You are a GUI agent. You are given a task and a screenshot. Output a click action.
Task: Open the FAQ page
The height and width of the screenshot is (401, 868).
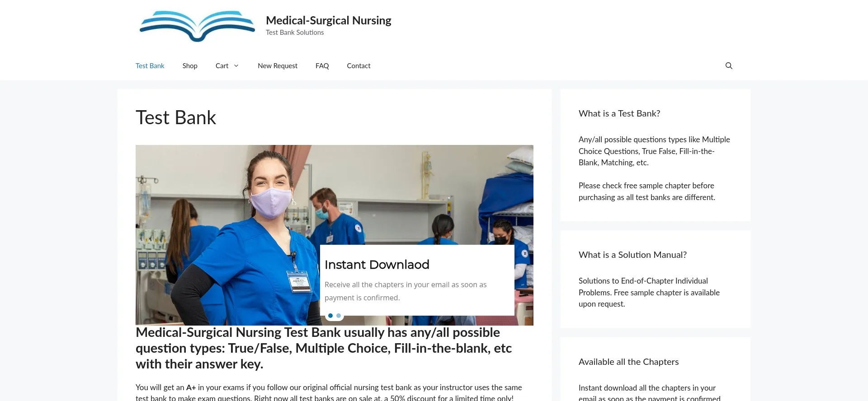322,66
